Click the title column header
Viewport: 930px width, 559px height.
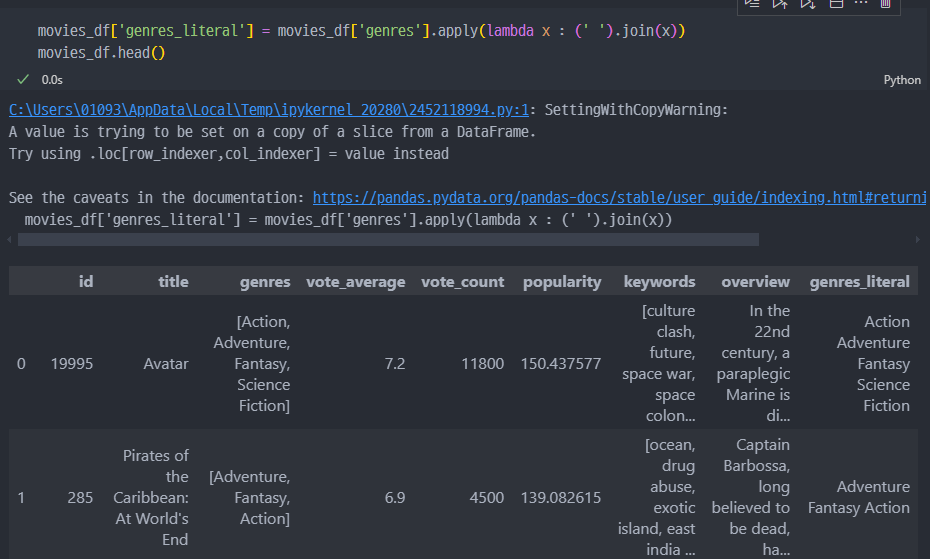[173, 281]
